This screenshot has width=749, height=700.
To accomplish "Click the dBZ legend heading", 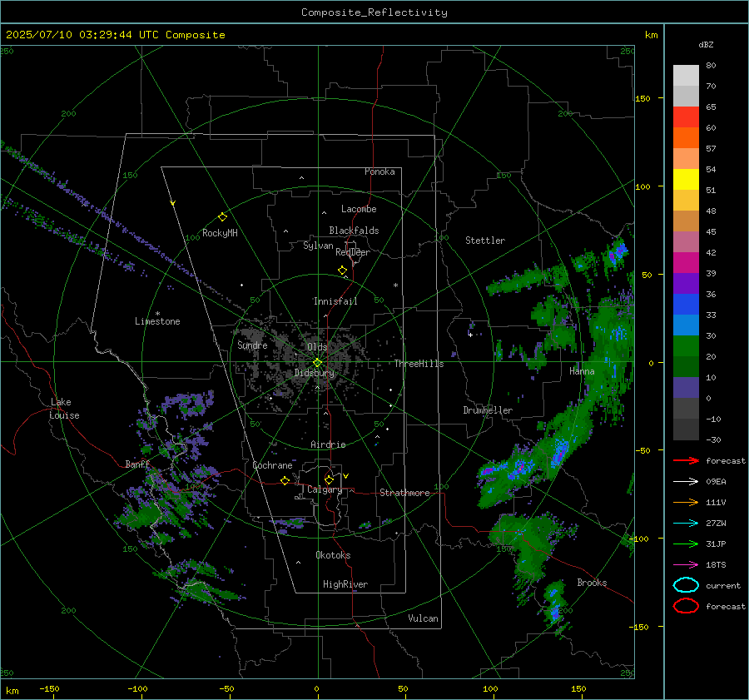I will pos(706,44).
